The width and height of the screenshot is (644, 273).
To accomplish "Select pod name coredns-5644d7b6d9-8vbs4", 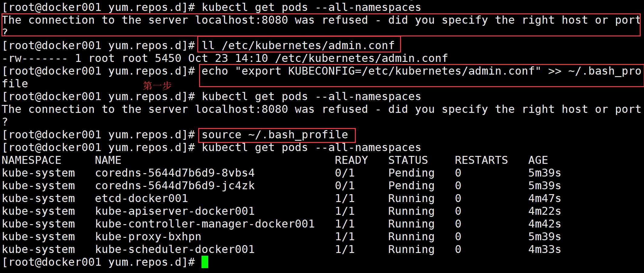I will click(175, 173).
